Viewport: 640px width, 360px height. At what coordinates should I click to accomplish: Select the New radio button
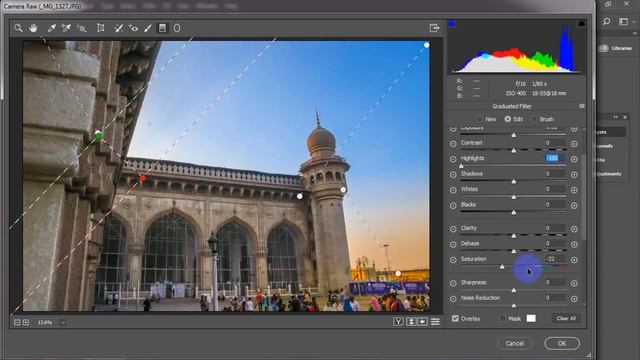(480, 119)
